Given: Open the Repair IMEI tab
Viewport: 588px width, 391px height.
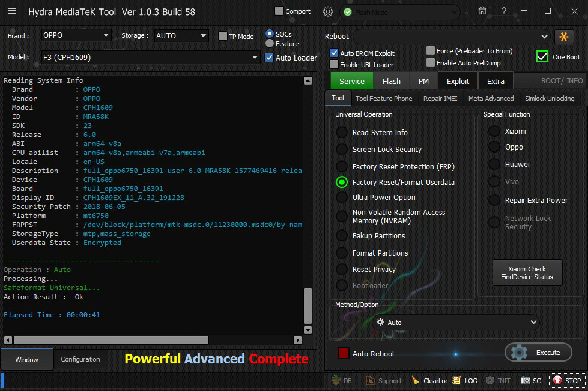Looking at the screenshot, I should 440,99.
